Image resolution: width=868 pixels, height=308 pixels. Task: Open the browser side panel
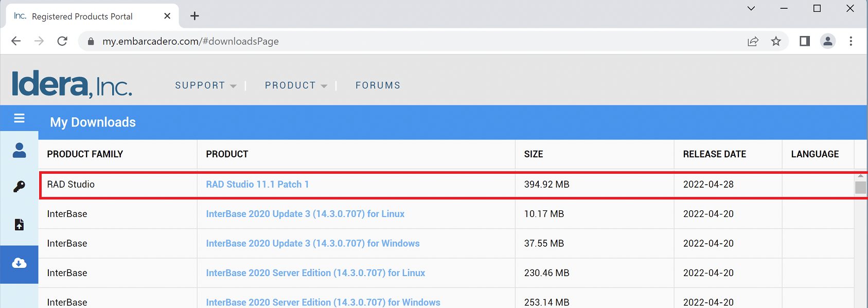click(x=805, y=41)
